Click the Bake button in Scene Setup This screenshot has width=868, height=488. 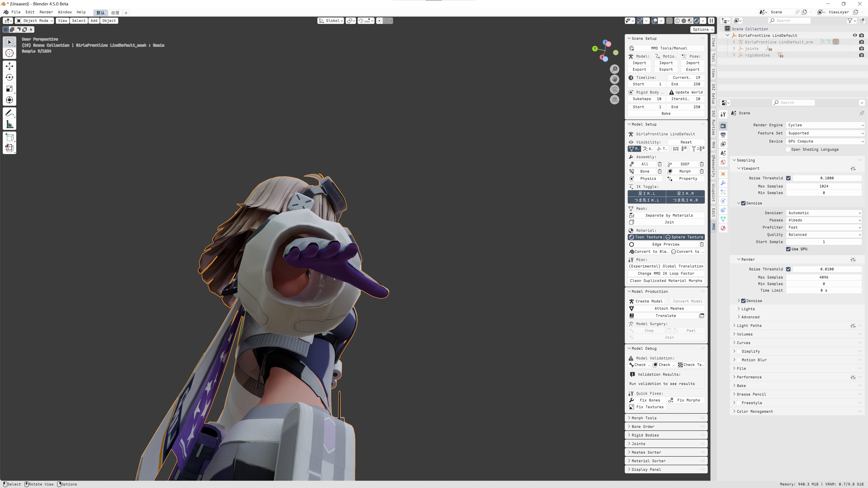click(666, 113)
